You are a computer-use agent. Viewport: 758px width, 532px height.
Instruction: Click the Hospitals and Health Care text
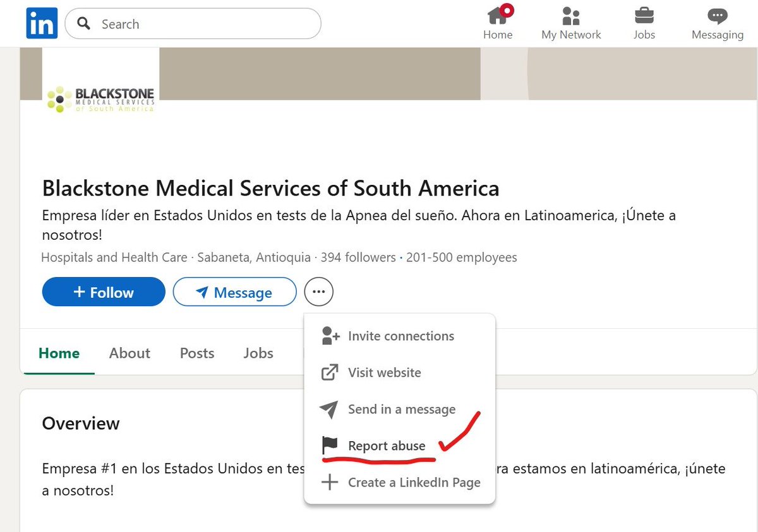pos(114,257)
